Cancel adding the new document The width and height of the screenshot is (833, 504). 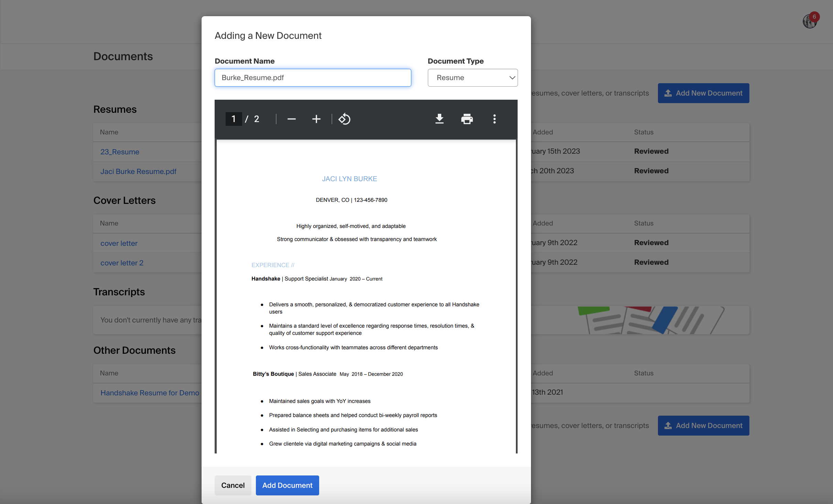coord(232,485)
